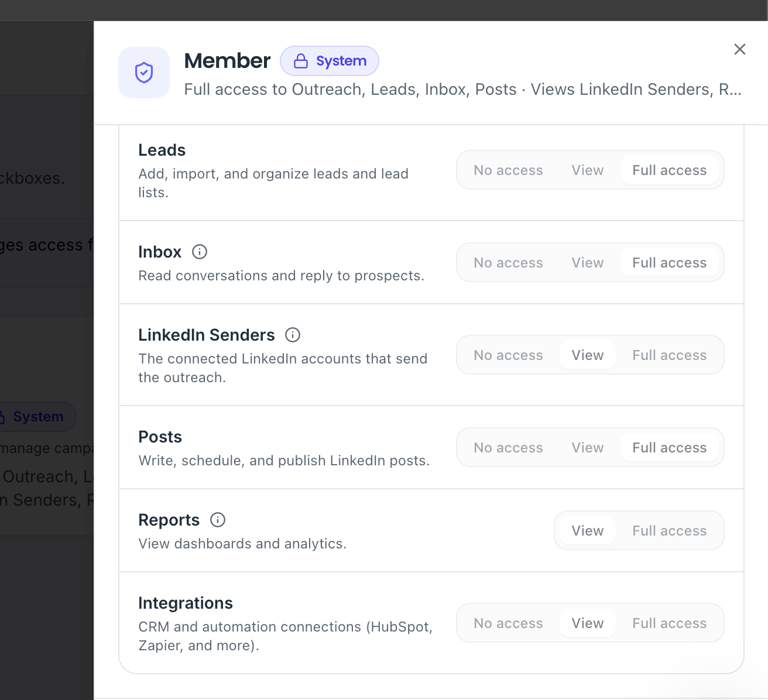The width and height of the screenshot is (768, 700).
Task: Set Posts to View
Action: point(588,448)
